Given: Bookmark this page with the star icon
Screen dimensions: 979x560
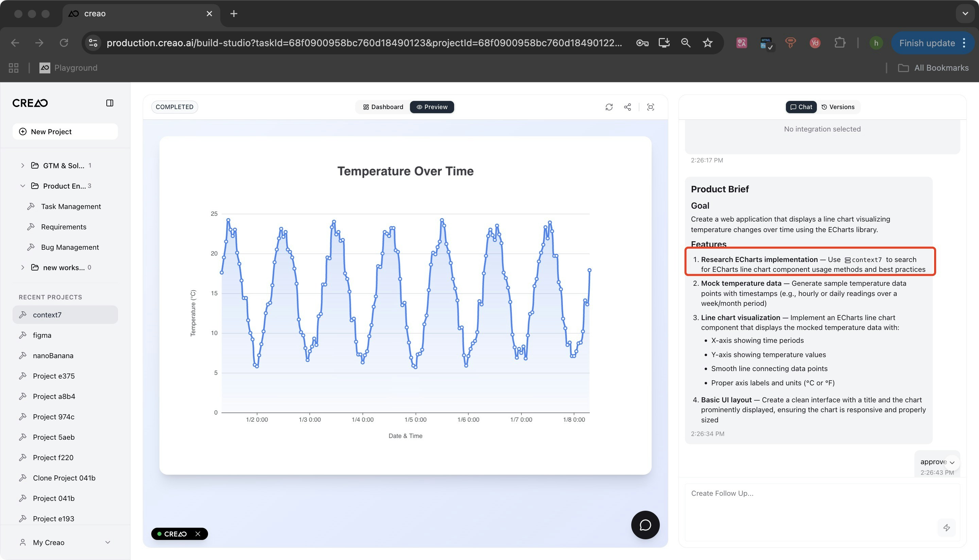Looking at the screenshot, I should [707, 43].
